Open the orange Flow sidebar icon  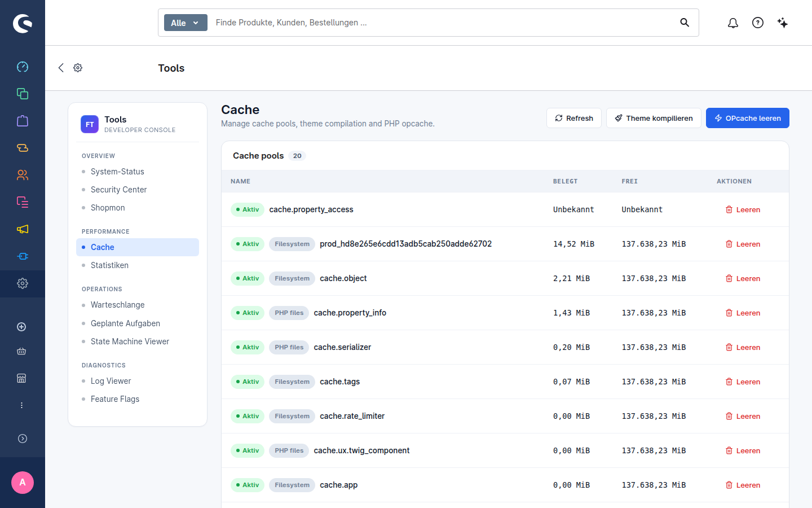(23, 148)
